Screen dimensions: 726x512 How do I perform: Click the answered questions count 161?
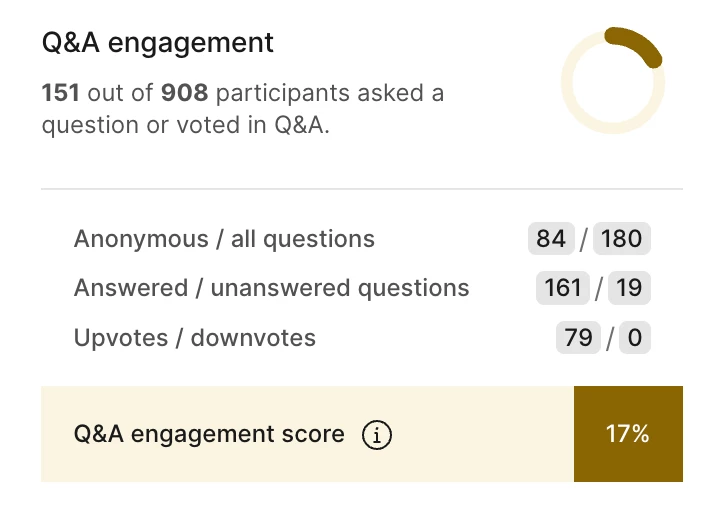pyautogui.click(x=563, y=288)
